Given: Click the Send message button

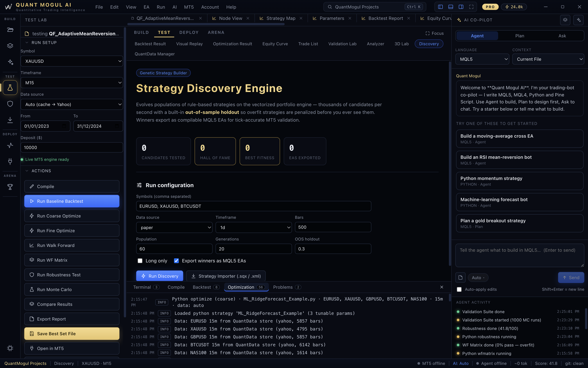Looking at the screenshot, I should click(571, 277).
